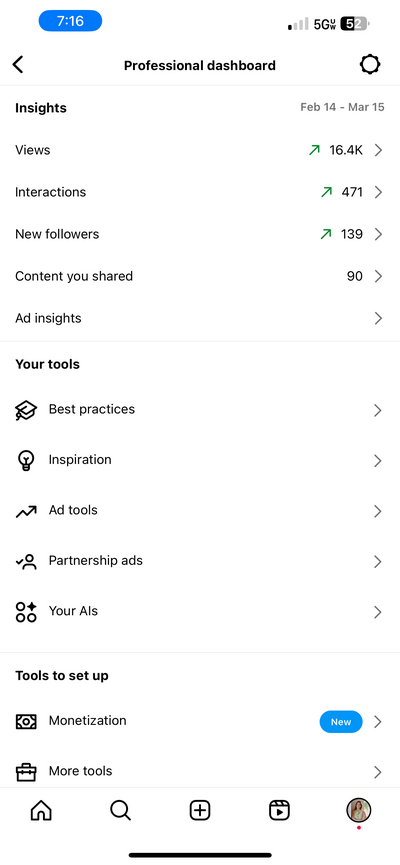Tap the Ad tools trending arrow icon
400x865 pixels.
[26, 511]
